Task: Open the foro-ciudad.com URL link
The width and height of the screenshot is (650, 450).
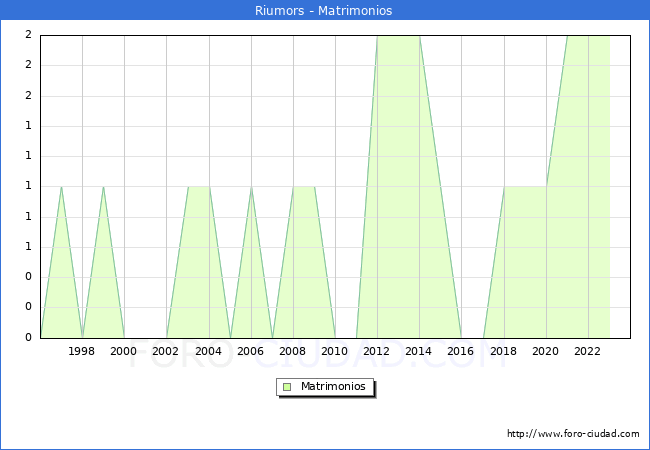Action: tap(573, 433)
